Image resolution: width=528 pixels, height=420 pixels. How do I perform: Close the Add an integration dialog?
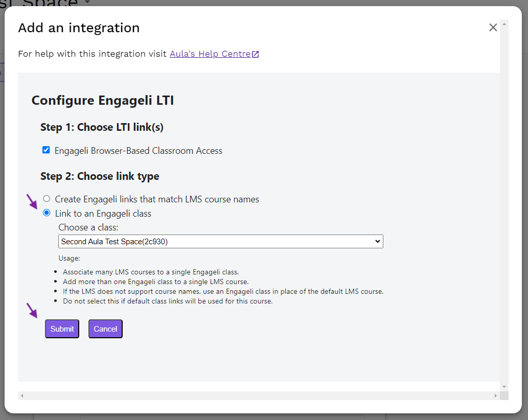[x=493, y=28]
